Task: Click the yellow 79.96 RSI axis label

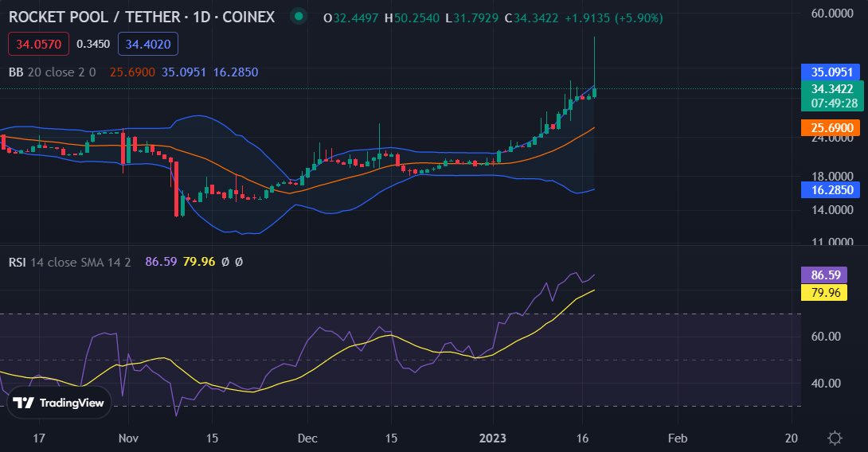Action: (823, 292)
